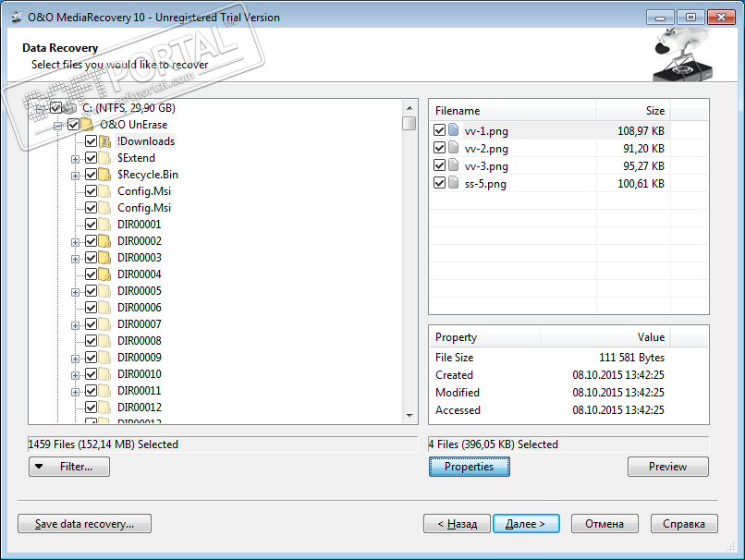Click the Value column header
Screen dimensions: 745x560
(605, 337)
